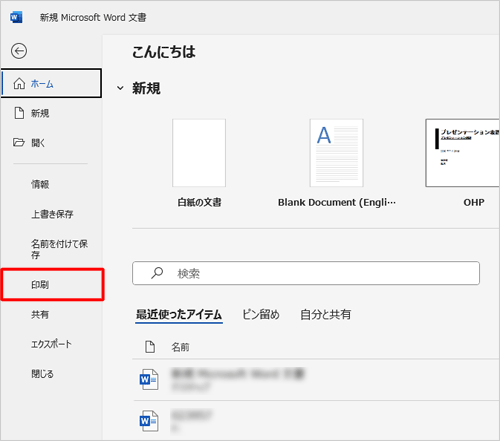Collapse the 新規 section chevron
Image resolution: width=500 pixels, height=441 pixels.
click(x=120, y=88)
